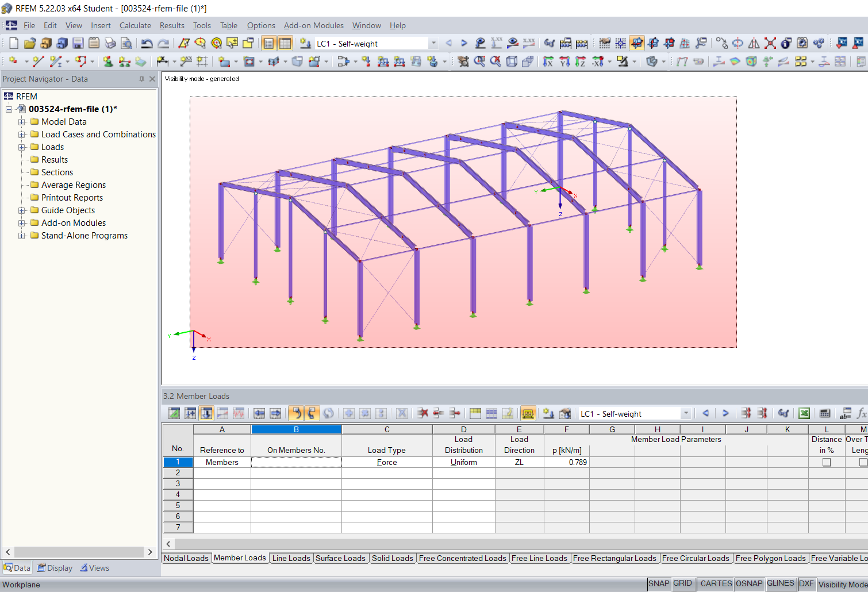The height and width of the screenshot is (592, 868).
Task: Select Results in the navigator tree
Action: click(x=55, y=160)
